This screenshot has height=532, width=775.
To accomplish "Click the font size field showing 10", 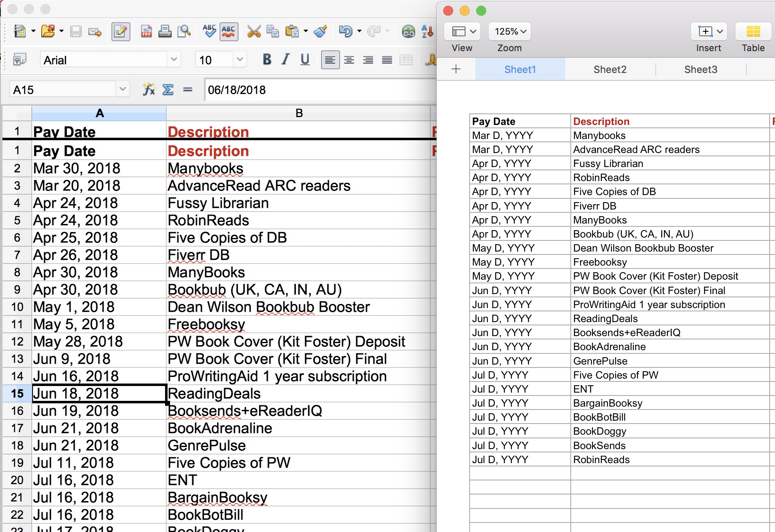I will [x=214, y=60].
